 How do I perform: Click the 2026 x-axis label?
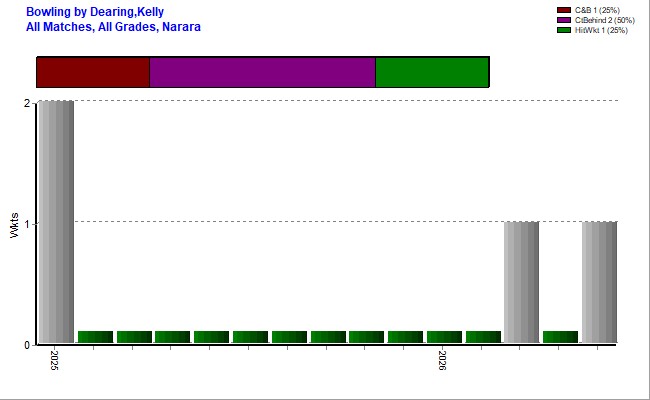pyautogui.click(x=443, y=360)
